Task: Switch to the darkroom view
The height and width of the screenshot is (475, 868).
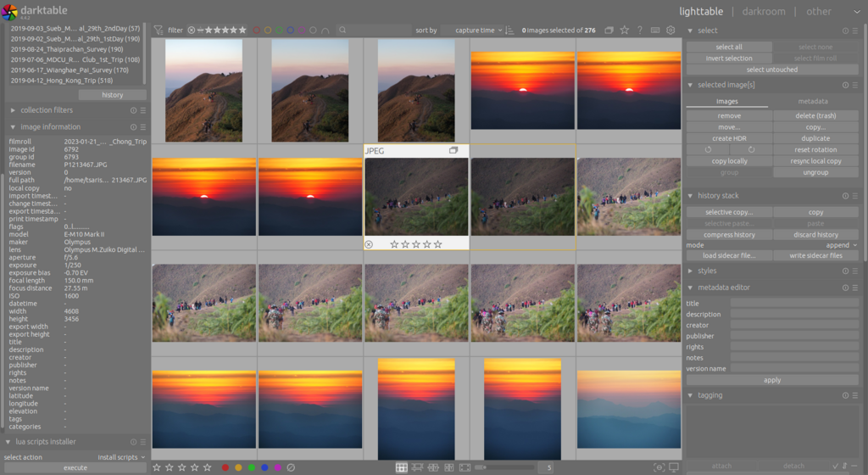Action: coord(764,11)
